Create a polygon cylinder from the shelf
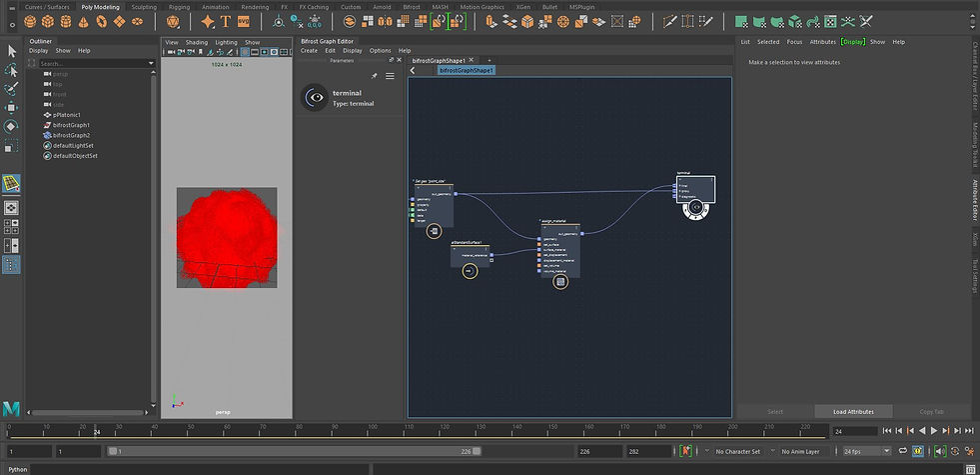980x475 pixels. click(x=66, y=22)
